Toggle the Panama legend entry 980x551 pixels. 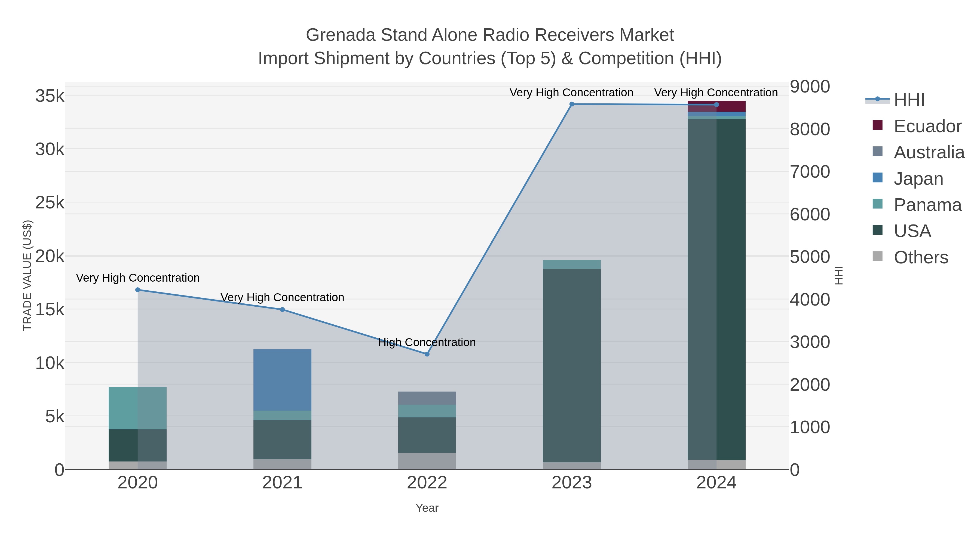(917, 205)
